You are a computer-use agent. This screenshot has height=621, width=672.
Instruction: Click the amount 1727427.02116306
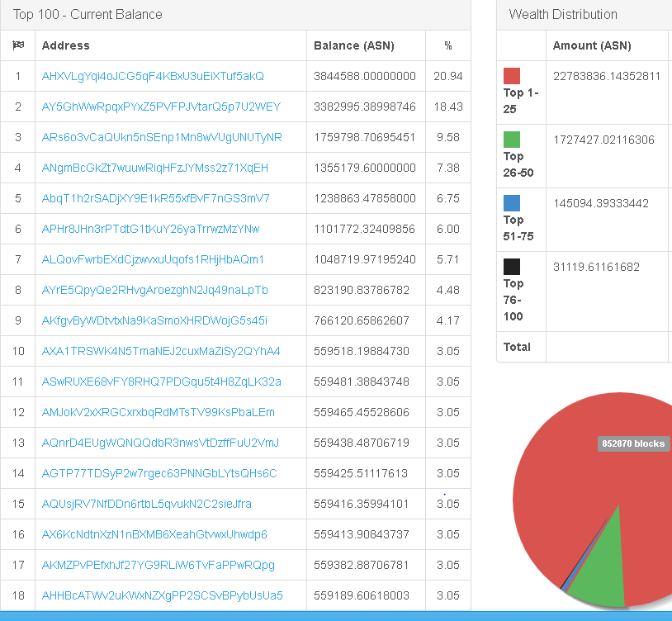click(603, 140)
